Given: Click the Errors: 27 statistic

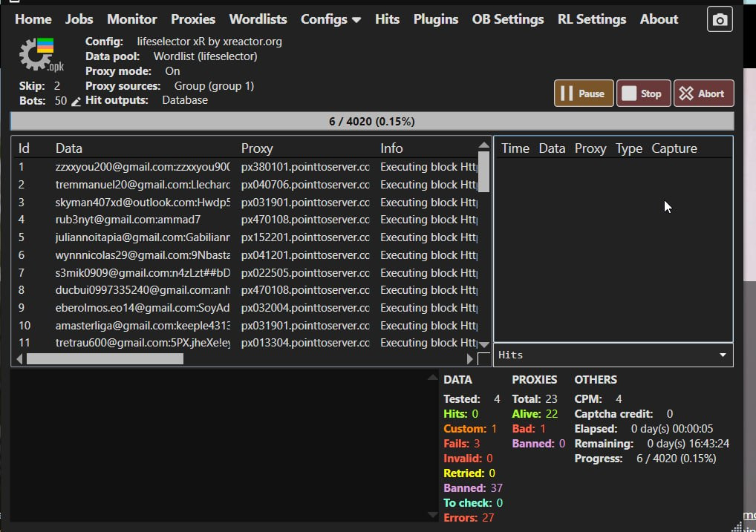Looking at the screenshot, I should click(x=469, y=518).
